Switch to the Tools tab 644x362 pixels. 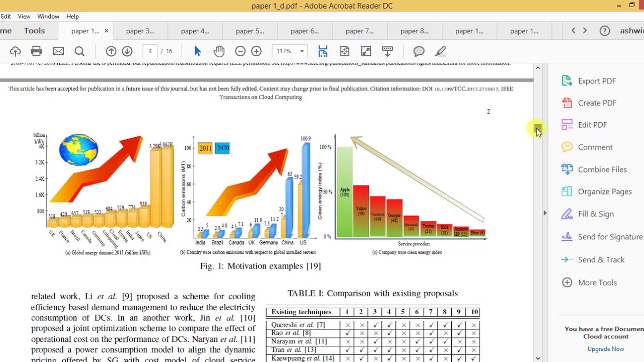click(x=35, y=31)
